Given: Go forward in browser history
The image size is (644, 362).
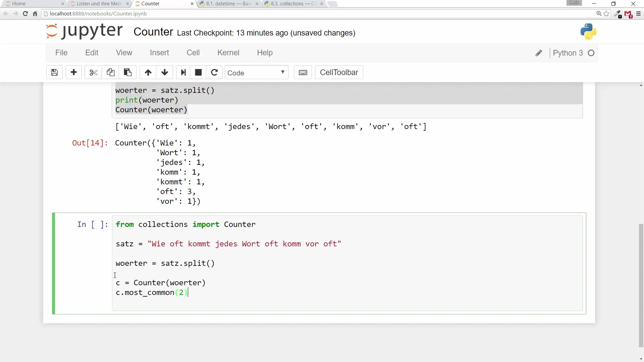Looking at the screenshot, I should tap(15, 14).
